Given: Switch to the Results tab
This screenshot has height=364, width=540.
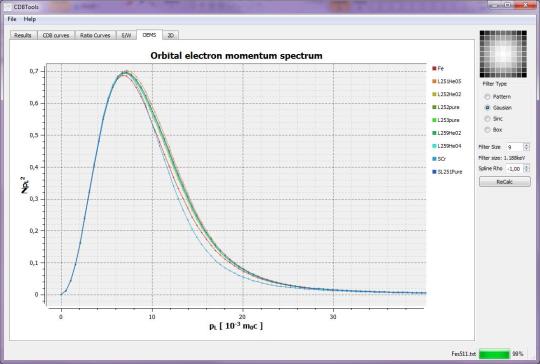Looking at the screenshot, I should [x=23, y=35].
